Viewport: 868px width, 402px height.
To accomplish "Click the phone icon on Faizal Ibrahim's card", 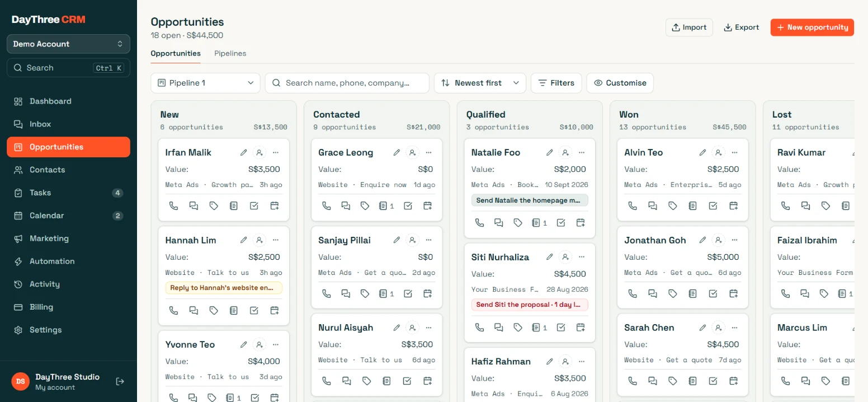I will click(785, 293).
